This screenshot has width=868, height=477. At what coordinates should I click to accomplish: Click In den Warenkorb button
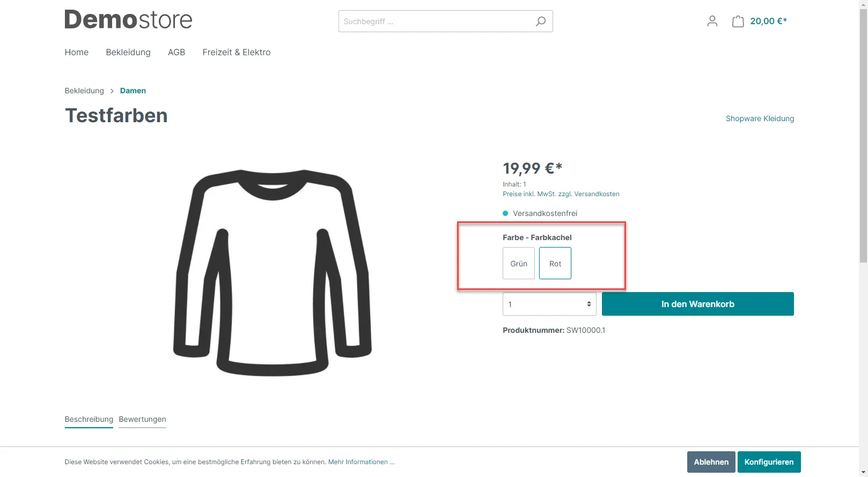coord(698,304)
